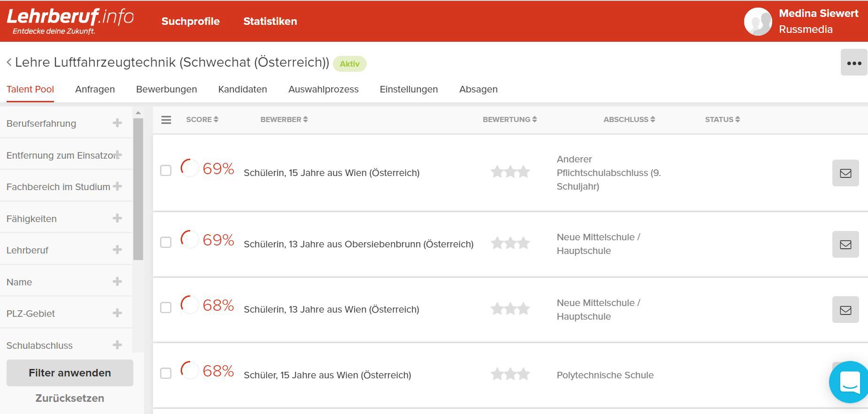Click the hamburger list menu icon in table header
Image resolution: width=868 pixels, height=414 pixels.
click(x=166, y=120)
